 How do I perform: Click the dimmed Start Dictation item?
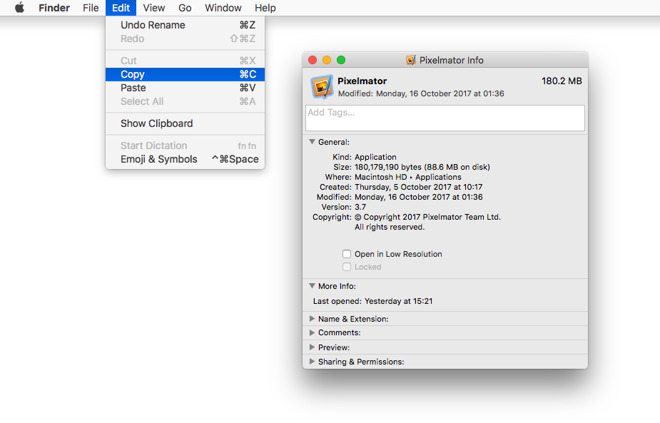[185, 146]
